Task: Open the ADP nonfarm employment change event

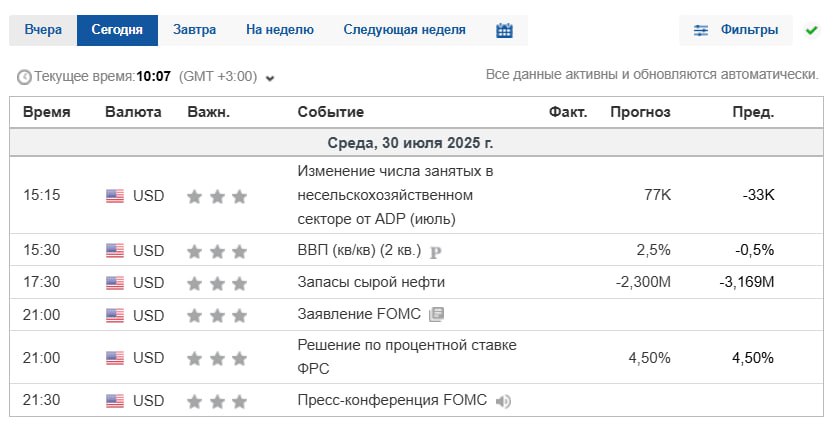Action: pos(395,195)
